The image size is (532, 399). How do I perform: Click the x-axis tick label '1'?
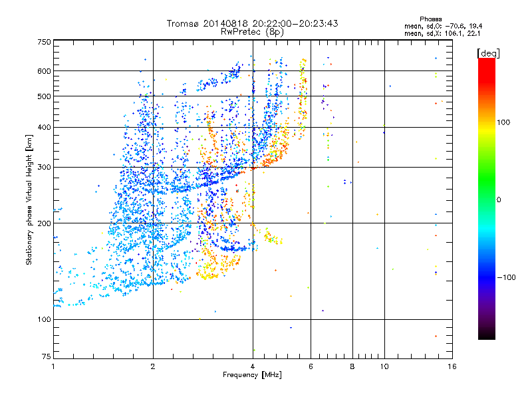click(x=53, y=366)
